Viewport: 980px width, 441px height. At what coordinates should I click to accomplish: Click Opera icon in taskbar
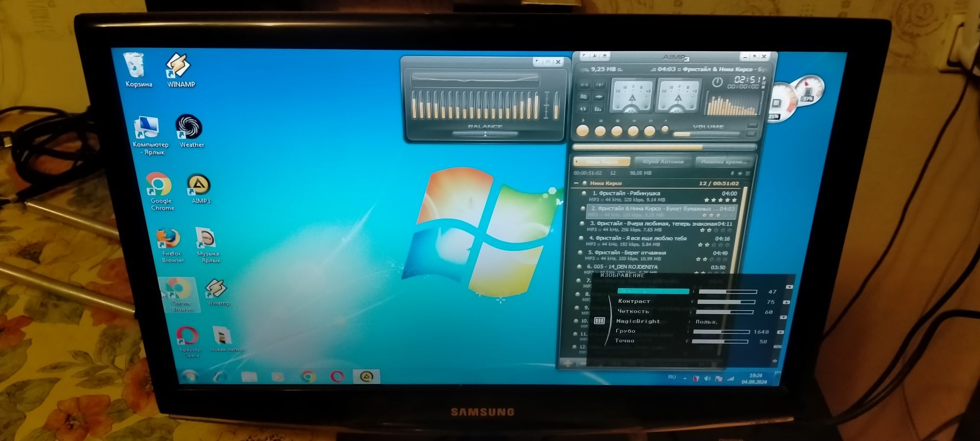(x=337, y=376)
